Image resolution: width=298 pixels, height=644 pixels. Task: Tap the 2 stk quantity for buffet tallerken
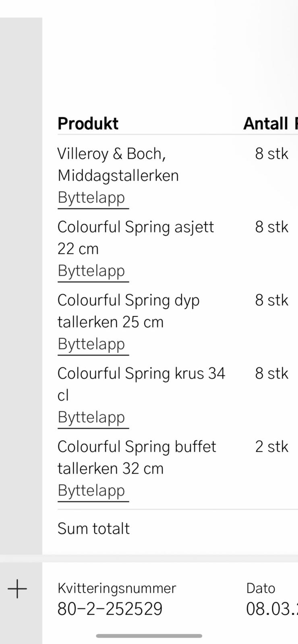click(272, 447)
